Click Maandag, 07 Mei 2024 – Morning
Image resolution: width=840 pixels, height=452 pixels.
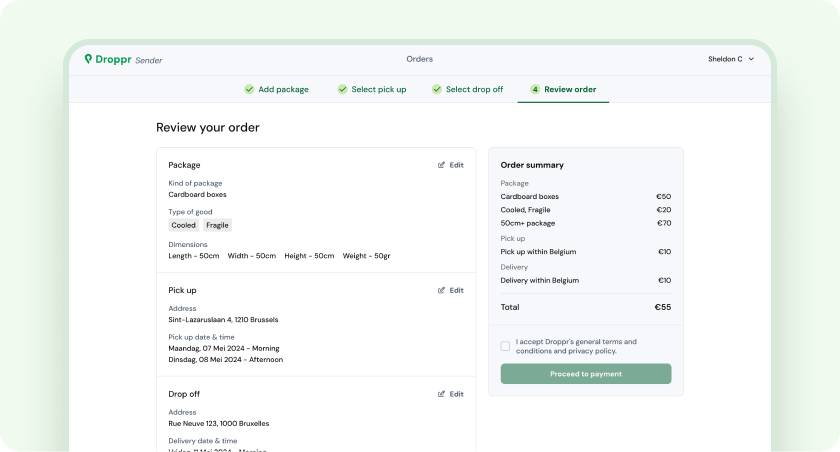[x=224, y=349]
